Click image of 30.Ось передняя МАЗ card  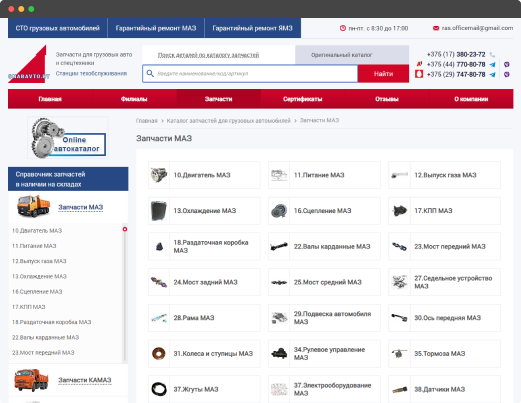[399, 318]
